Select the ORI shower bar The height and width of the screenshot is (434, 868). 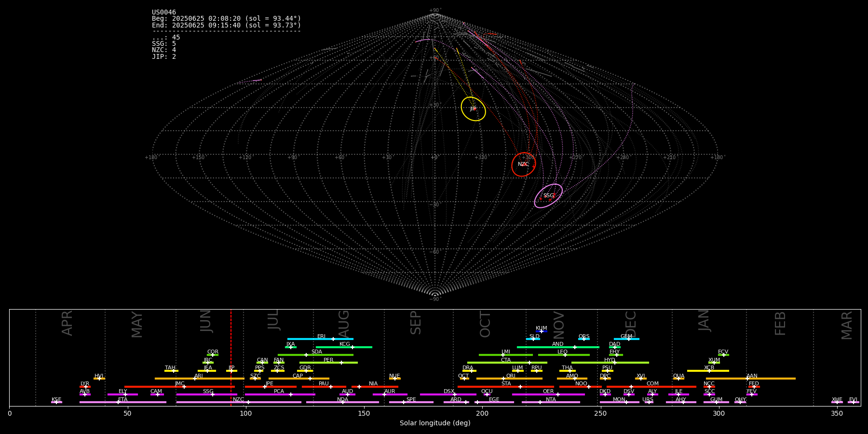tap(509, 379)
